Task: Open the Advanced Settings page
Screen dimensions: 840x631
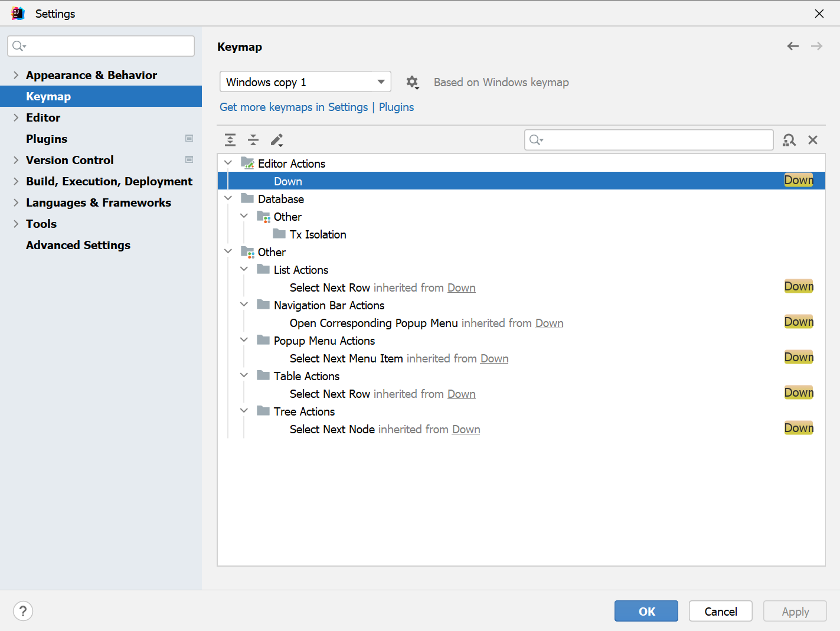Action: click(78, 245)
